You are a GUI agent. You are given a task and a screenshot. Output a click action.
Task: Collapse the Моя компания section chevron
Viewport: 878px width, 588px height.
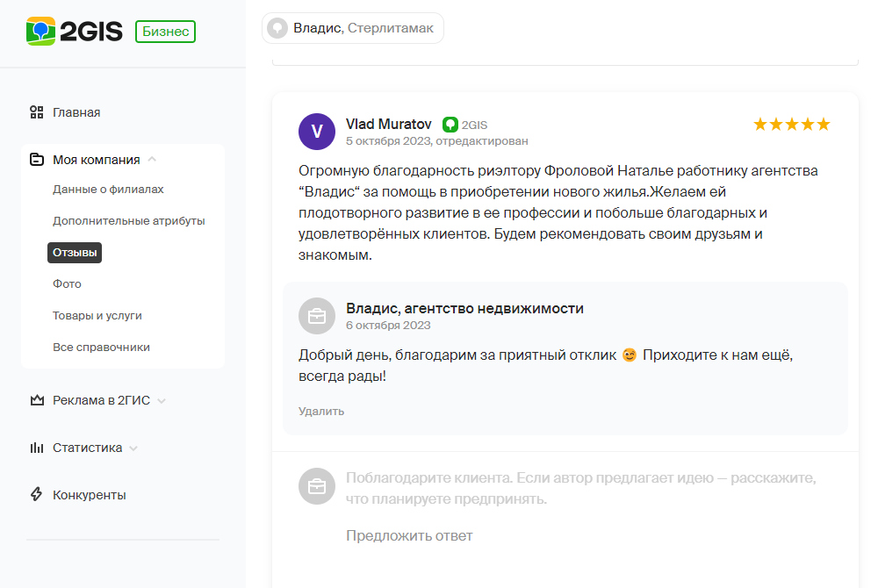coord(152,160)
